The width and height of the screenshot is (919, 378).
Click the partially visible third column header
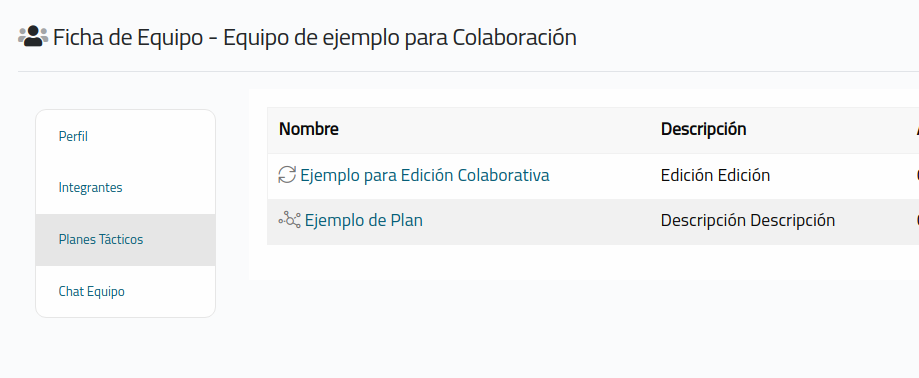click(917, 130)
